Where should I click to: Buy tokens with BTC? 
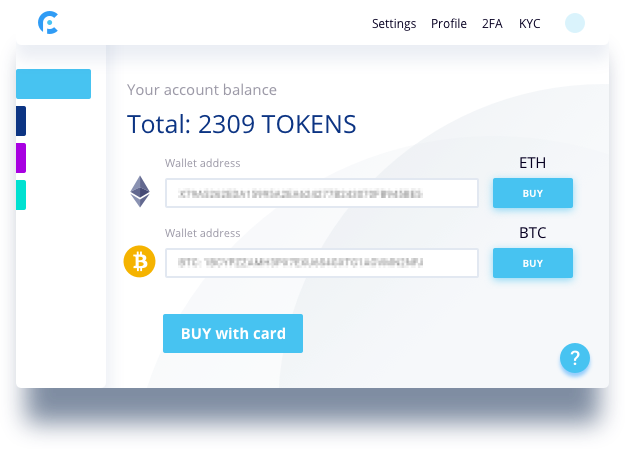click(x=533, y=263)
